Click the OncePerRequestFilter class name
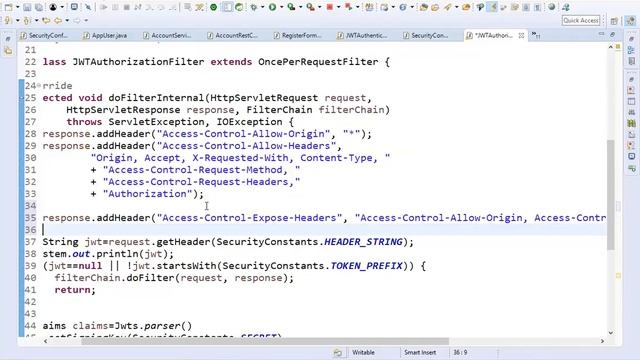 coord(318,62)
